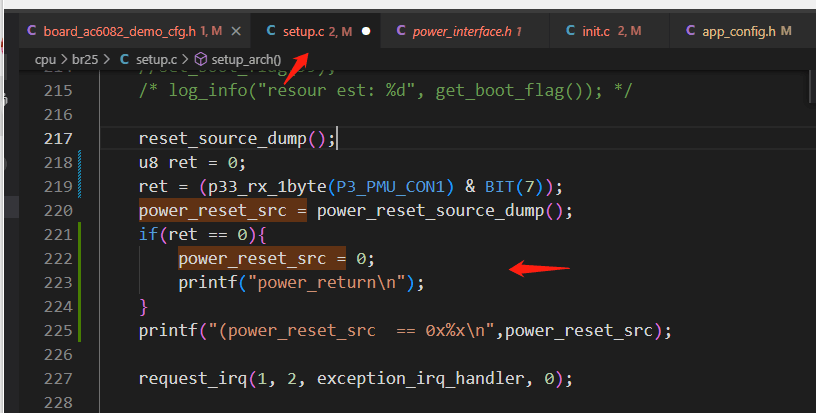Click unsaved dot on setup.c tab
This screenshot has width=816, height=413.
[x=366, y=31]
